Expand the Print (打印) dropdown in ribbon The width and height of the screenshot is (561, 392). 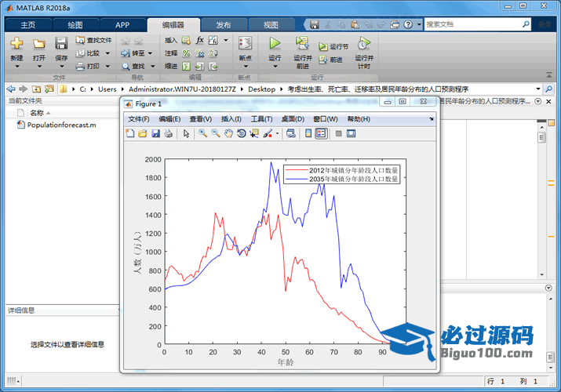[x=105, y=67]
